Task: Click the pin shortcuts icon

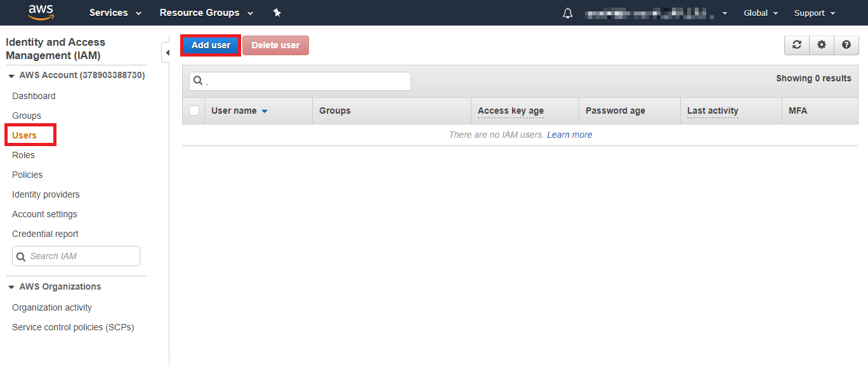Action: point(277,13)
